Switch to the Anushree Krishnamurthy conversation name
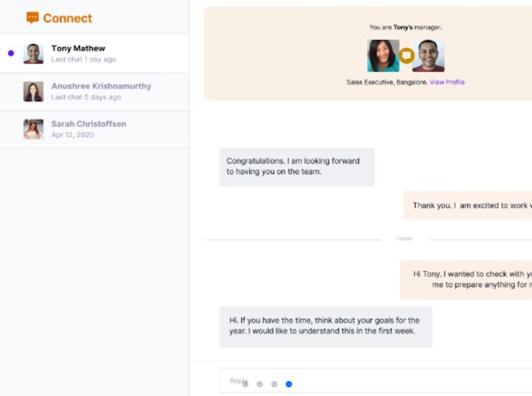532x396 pixels. click(x=101, y=86)
